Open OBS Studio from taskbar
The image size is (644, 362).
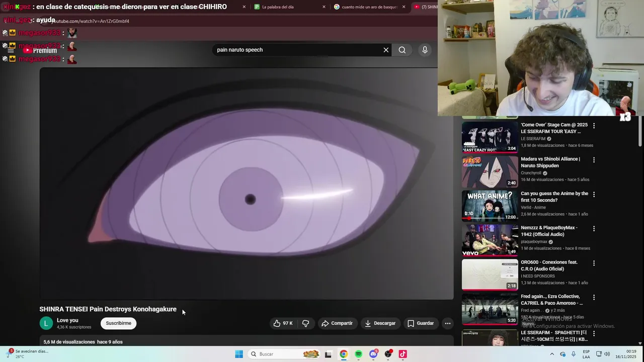click(388, 354)
